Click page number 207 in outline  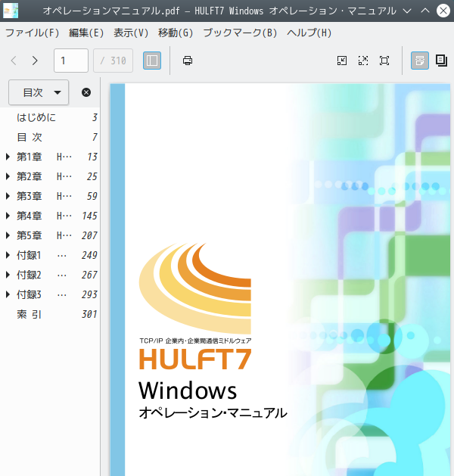point(89,235)
